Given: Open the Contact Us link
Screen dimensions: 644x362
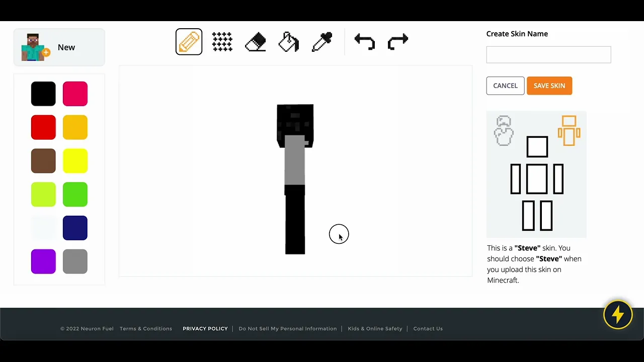Looking at the screenshot, I should tap(428, 329).
